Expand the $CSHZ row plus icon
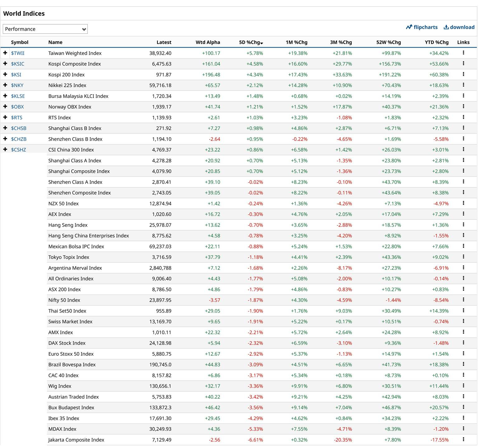 [x=5, y=149]
